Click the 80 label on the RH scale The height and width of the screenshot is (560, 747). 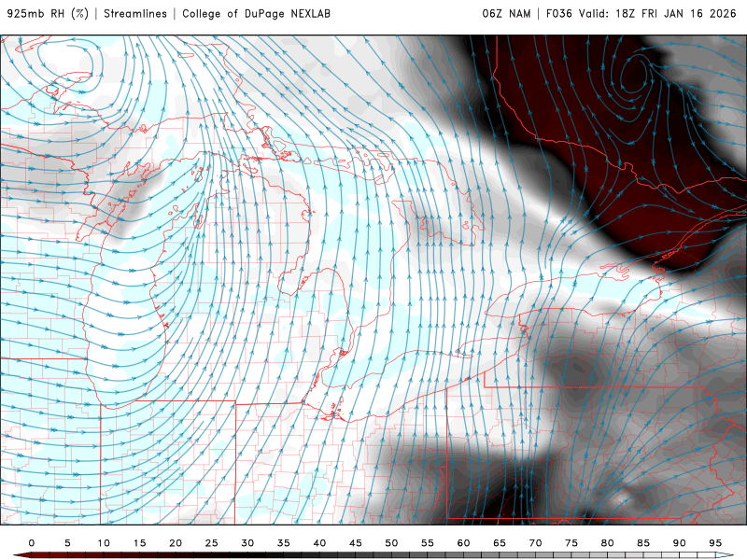click(607, 543)
